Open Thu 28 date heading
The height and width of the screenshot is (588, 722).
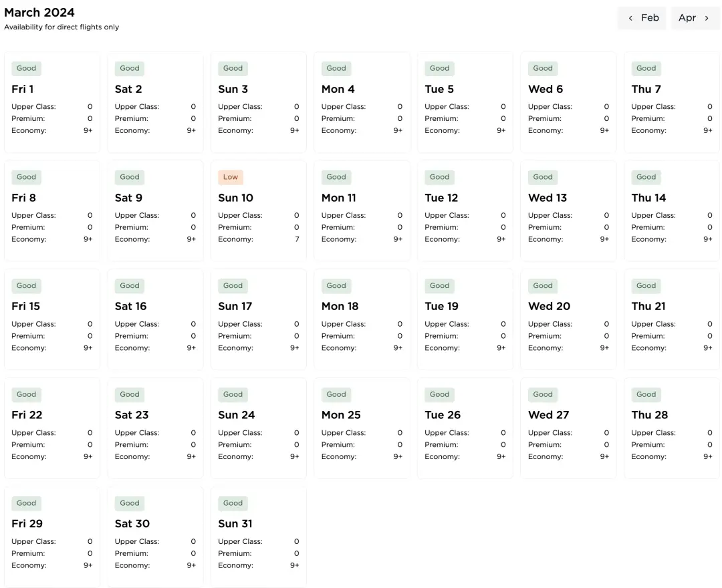(650, 415)
